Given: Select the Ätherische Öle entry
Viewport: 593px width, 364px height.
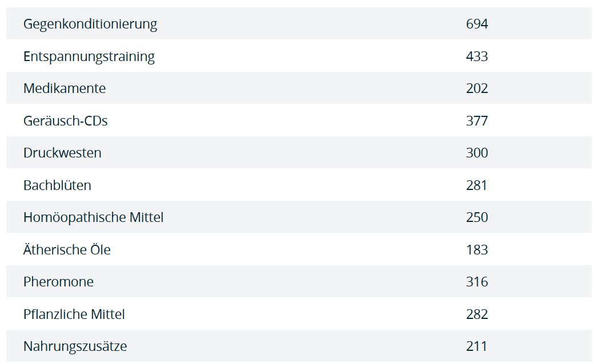Looking at the screenshot, I should (x=67, y=250).
